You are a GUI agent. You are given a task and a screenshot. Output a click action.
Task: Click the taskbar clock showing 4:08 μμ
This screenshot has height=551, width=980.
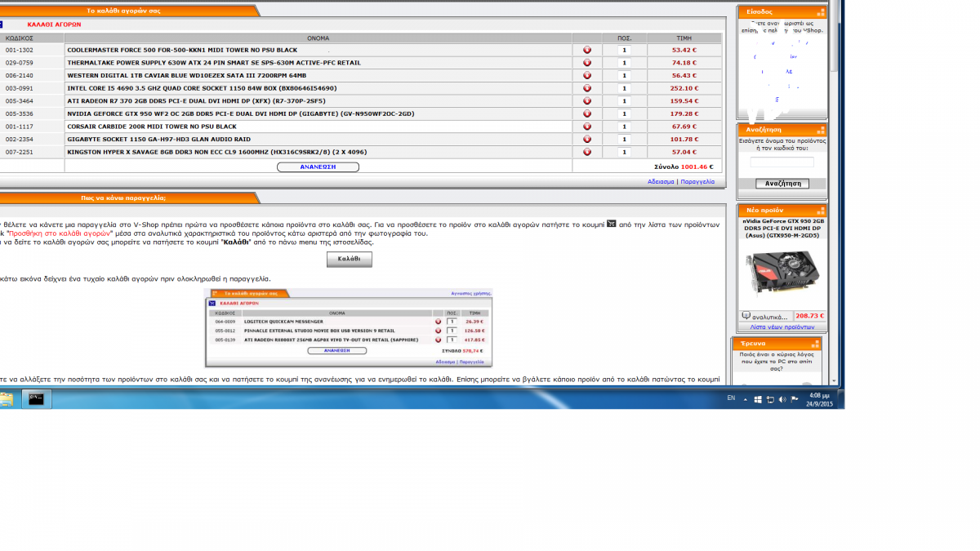pos(819,399)
